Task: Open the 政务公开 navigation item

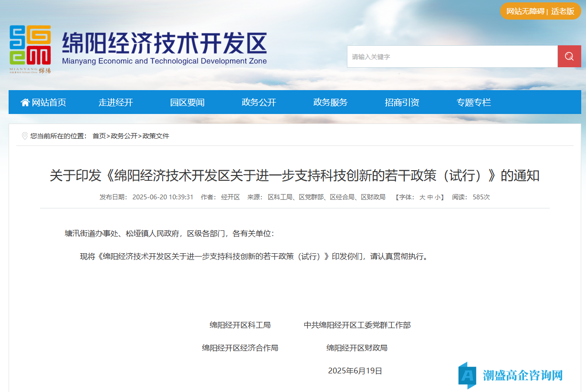Action: [259, 103]
